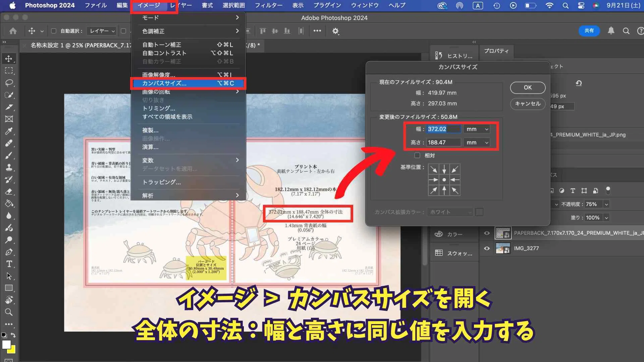
Task: Select the Move tool in toolbar
Action: (x=9, y=59)
